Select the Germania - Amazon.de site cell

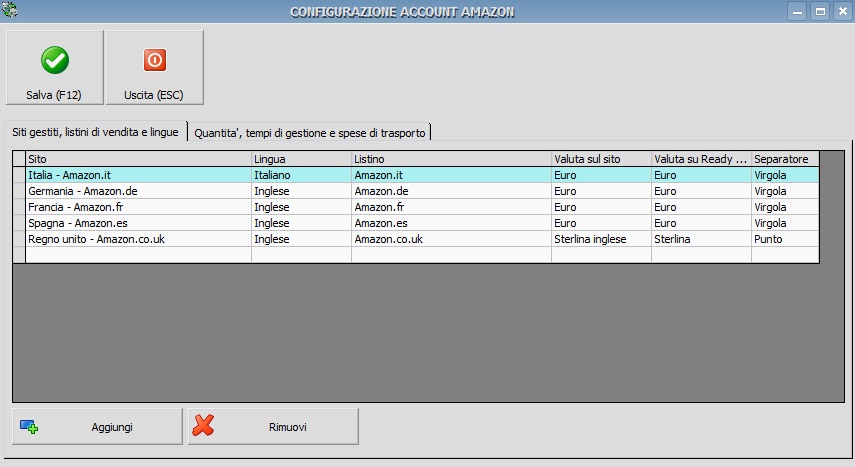[138, 191]
